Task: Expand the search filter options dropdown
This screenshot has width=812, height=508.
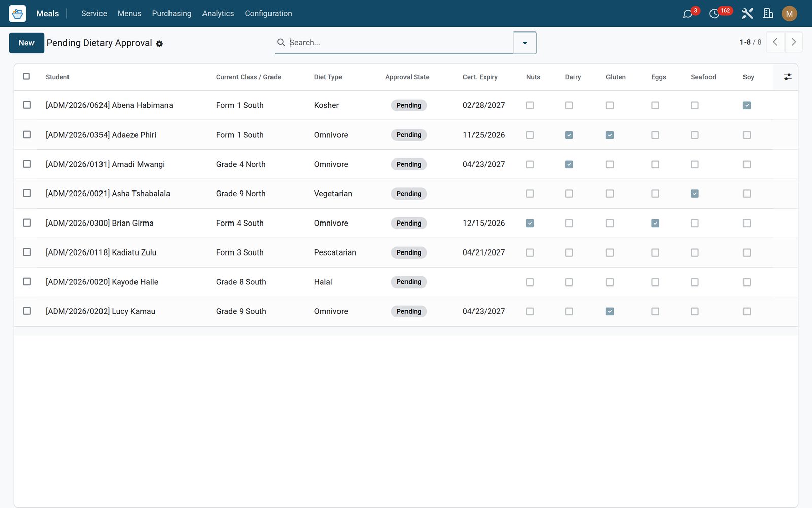Action: (525, 43)
